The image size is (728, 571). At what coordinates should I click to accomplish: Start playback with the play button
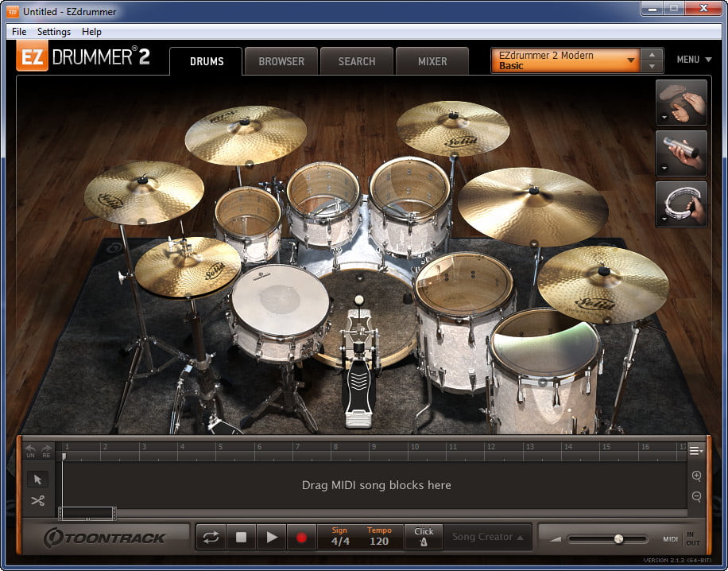tap(271, 538)
